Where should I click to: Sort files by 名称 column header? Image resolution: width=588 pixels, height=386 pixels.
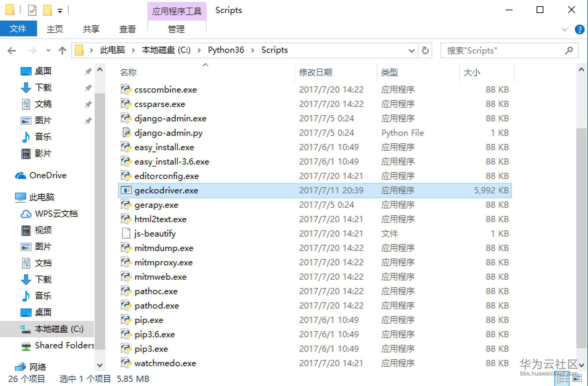click(x=128, y=72)
